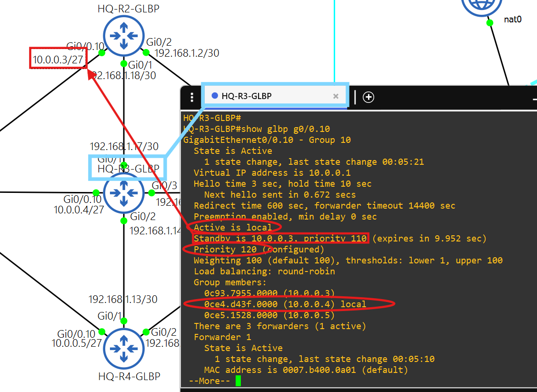Click Gi0/2 interface dot on HQ-R2-GLBP
The width and height of the screenshot is (537, 392).
[x=146, y=52]
